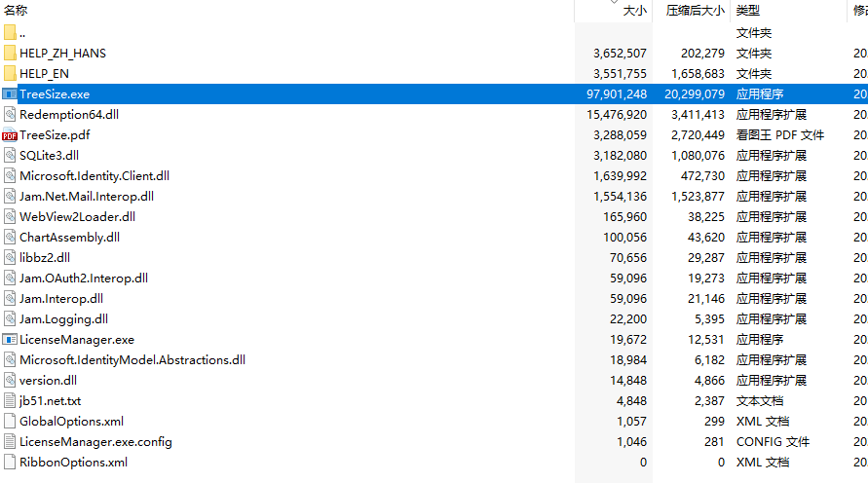868x483 pixels.
Task: Sort by the 大小 column header
Action: coord(634,11)
